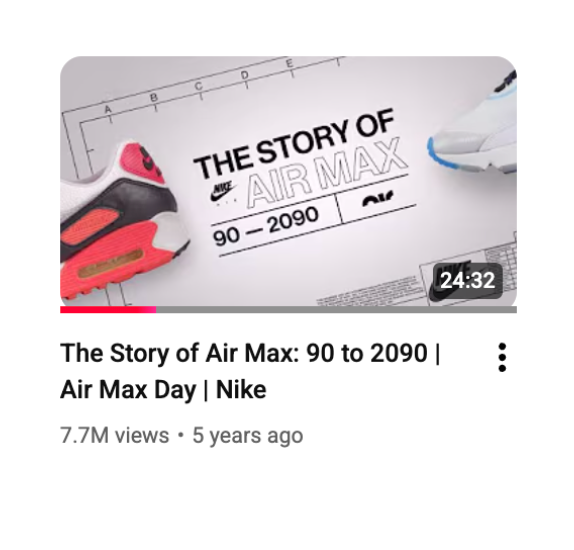The height and width of the screenshot is (550, 574).
Task: Click the small Nike swoosh beside AIR MAX
Action: tap(223, 192)
